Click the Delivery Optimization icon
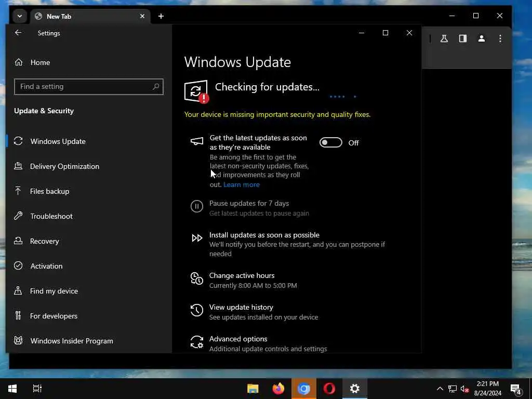Screen dimensions: 532x399 coord(18,166)
